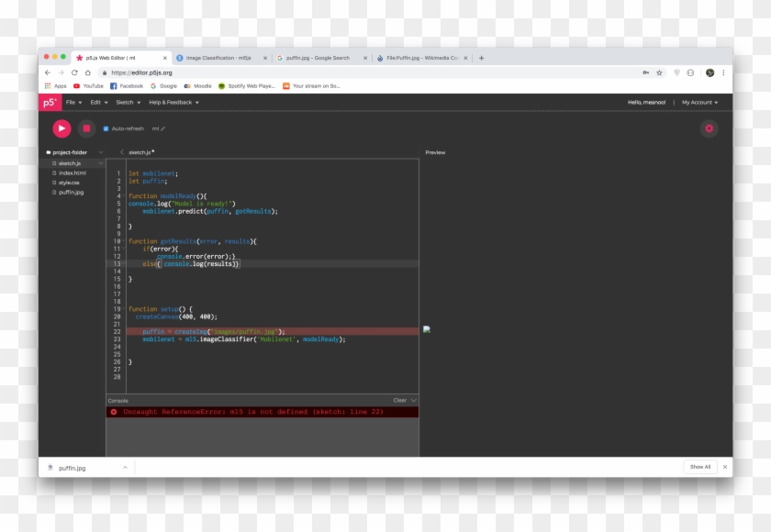The height and width of the screenshot is (532, 771).
Task: Stop the running sketch
Action: point(86,128)
